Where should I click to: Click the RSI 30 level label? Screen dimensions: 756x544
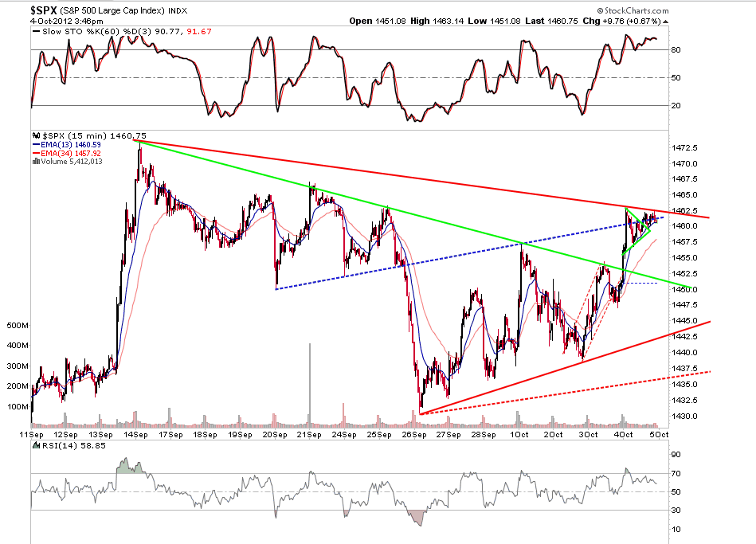tap(676, 511)
